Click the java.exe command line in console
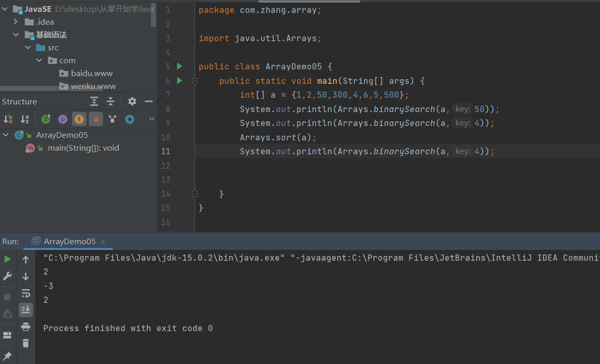 click(322, 258)
